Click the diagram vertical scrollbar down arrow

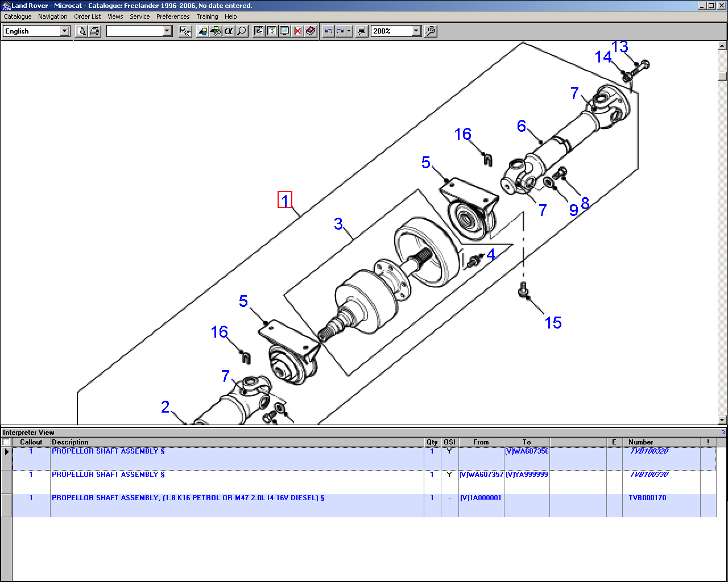pos(722,420)
